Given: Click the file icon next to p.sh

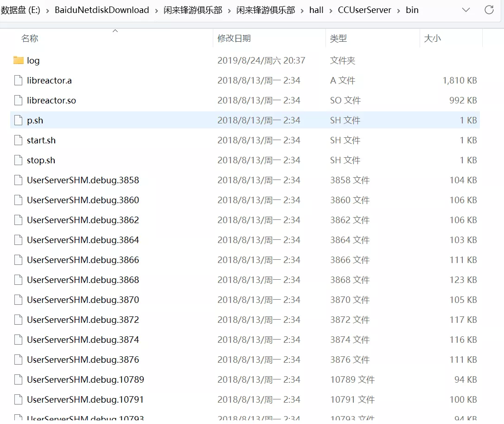Looking at the screenshot, I should coord(18,120).
